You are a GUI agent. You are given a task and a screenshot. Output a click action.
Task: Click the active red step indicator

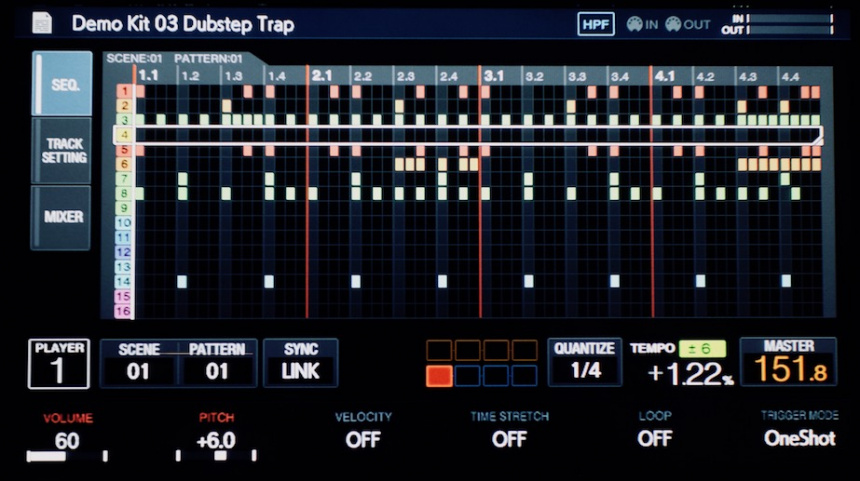point(439,376)
